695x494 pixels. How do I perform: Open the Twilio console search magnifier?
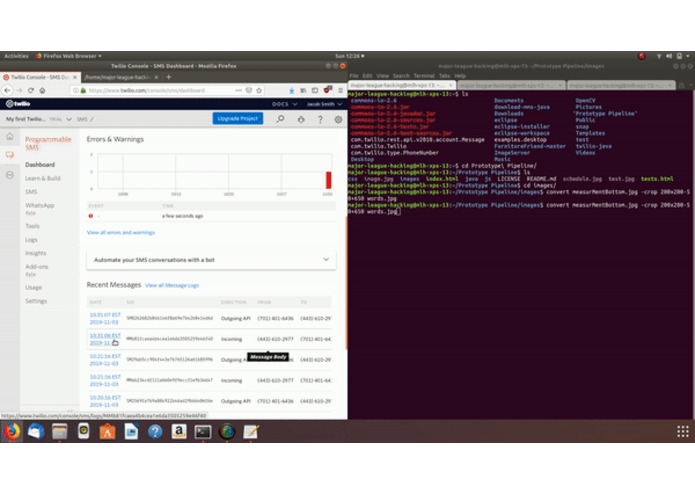click(x=280, y=119)
